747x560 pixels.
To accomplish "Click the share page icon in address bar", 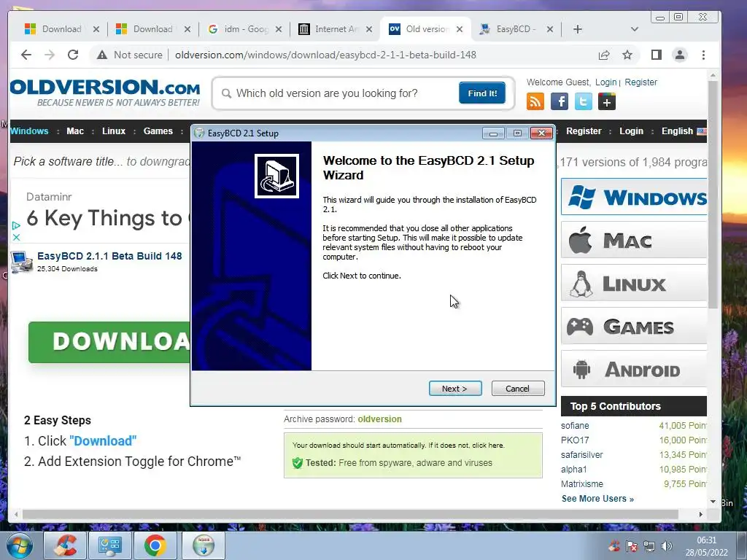I will click(604, 55).
